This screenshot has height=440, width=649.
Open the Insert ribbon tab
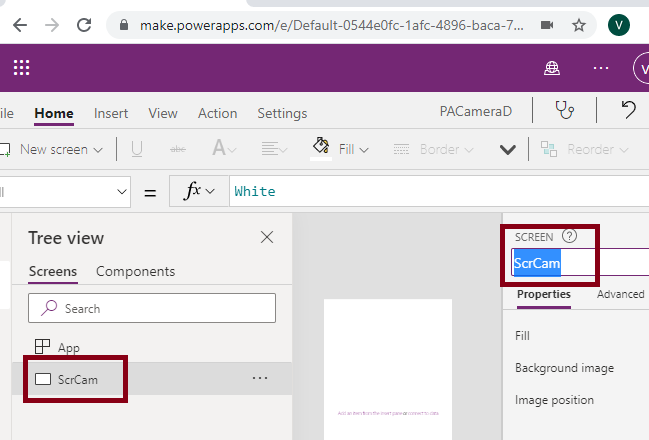pyautogui.click(x=111, y=113)
